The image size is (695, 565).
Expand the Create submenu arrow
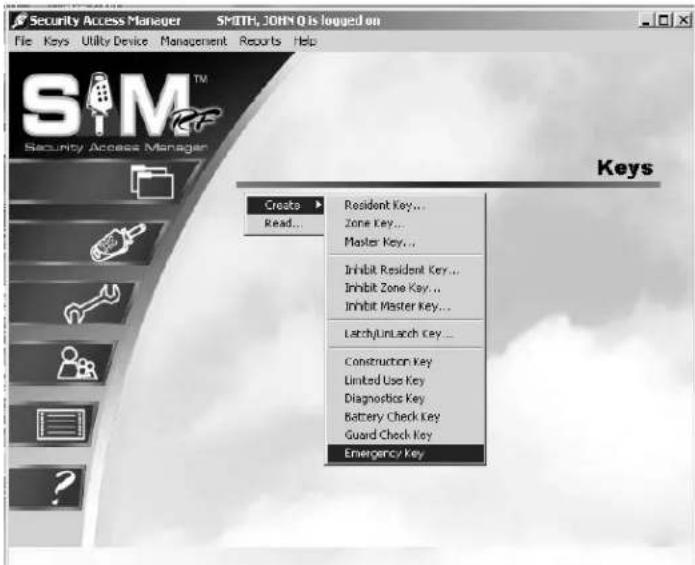point(318,205)
